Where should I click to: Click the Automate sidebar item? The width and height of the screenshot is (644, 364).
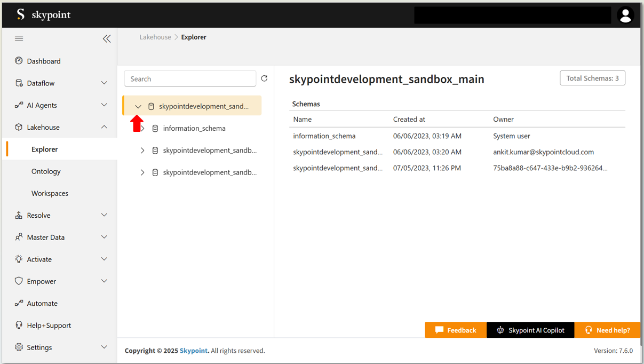click(x=42, y=303)
